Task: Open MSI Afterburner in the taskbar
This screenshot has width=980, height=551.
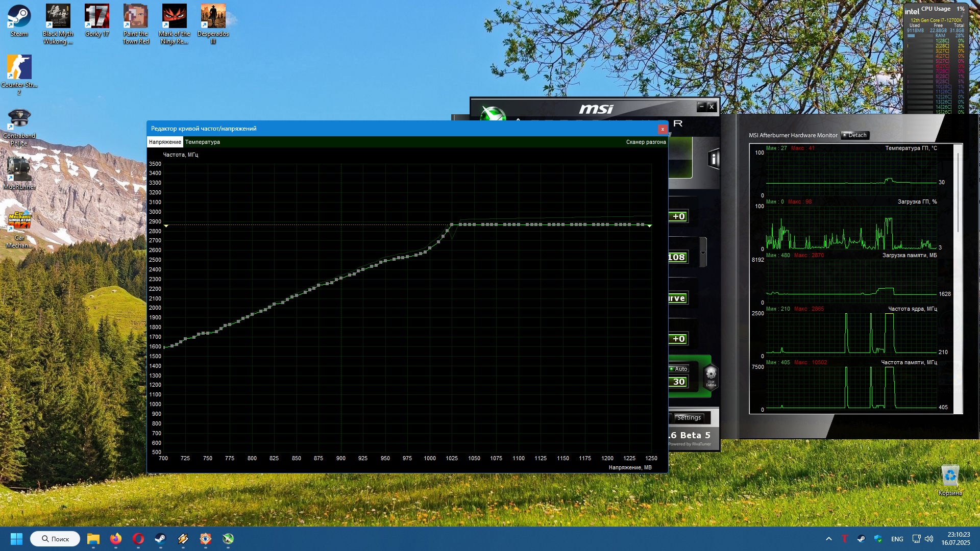Action: tap(228, 539)
